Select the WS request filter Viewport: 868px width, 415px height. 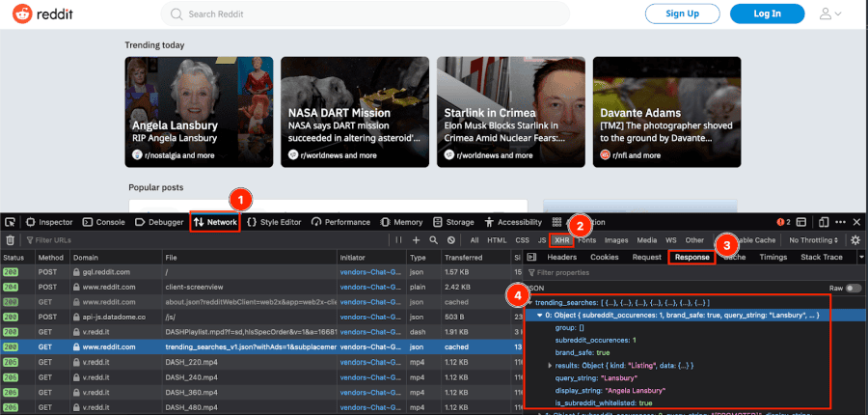[x=671, y=240]
